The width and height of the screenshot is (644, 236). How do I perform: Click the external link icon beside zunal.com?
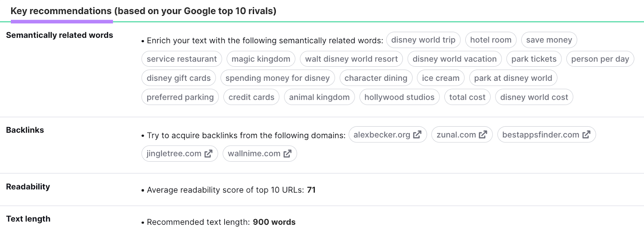483,135
